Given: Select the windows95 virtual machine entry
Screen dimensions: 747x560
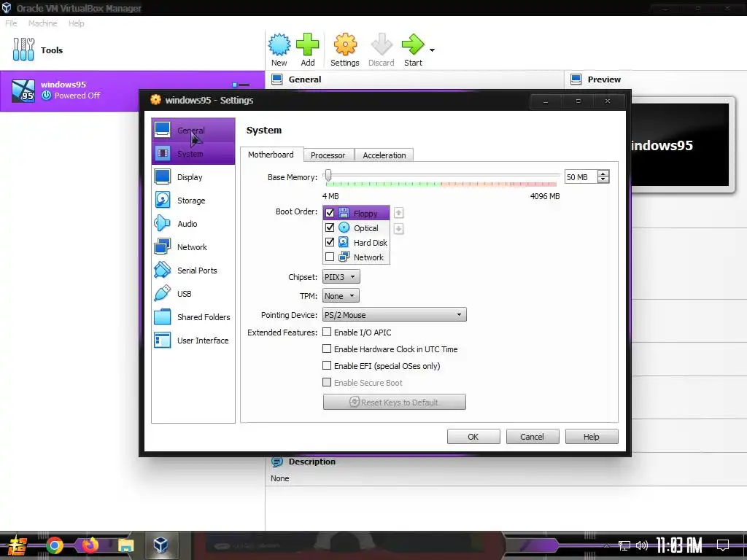Looking at the screenshot, I should [132, 90].
